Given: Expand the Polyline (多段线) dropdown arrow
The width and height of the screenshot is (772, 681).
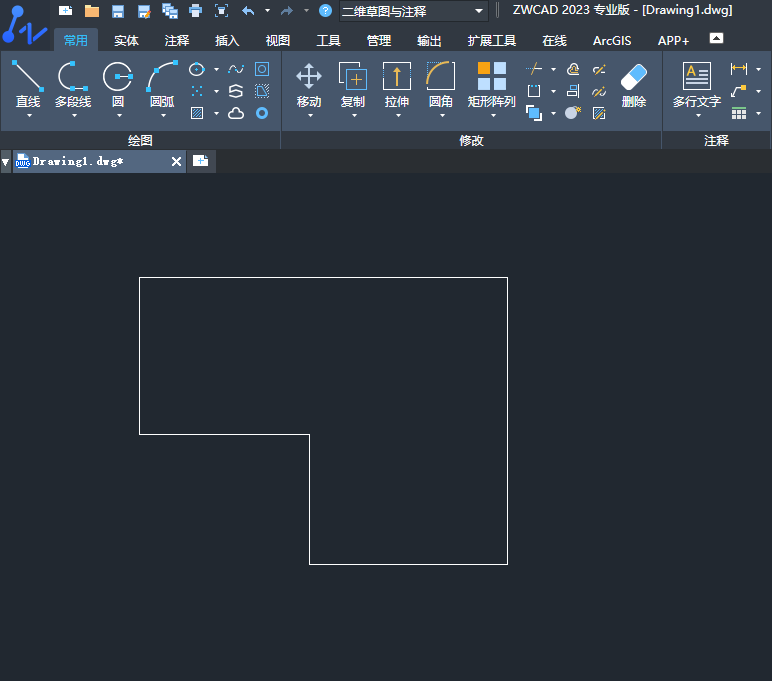Looking at the screenshot, I should [74, 116].
